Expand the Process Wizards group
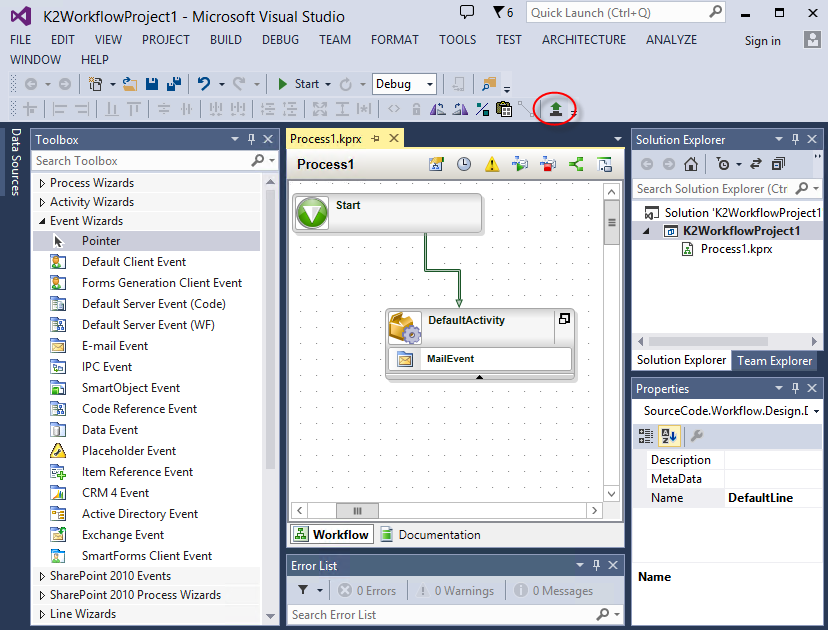Image resolution: width=828 pixels, height=630 pixels. pyautogui.click(x=42, y=183)
